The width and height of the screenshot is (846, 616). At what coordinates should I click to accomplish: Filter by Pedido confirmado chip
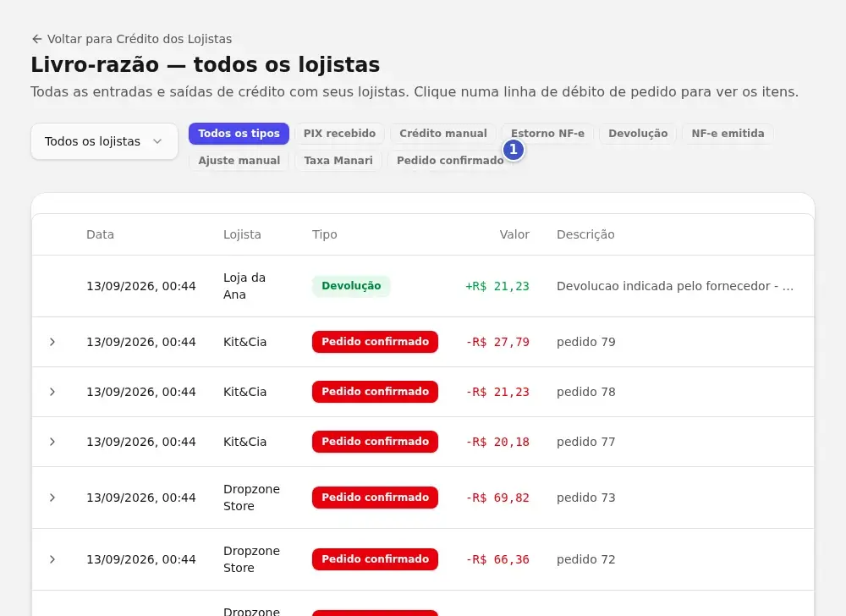point(450,160)
